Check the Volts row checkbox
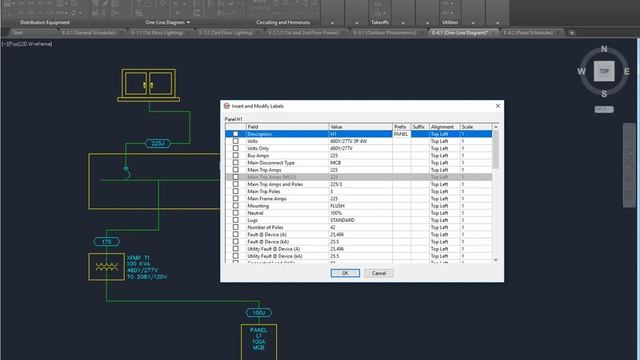640x360 pixels. pyautogui.click(x=236, y=141)
